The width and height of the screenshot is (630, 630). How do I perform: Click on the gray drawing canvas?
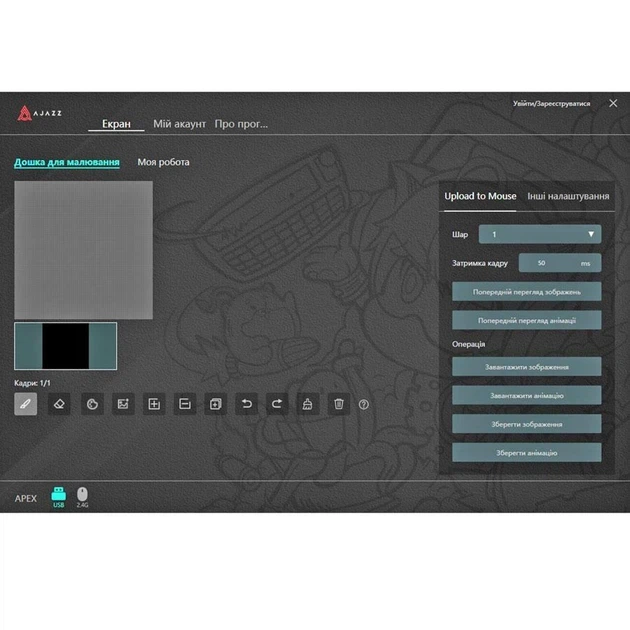pyautogui.click(x=84, y=250)
